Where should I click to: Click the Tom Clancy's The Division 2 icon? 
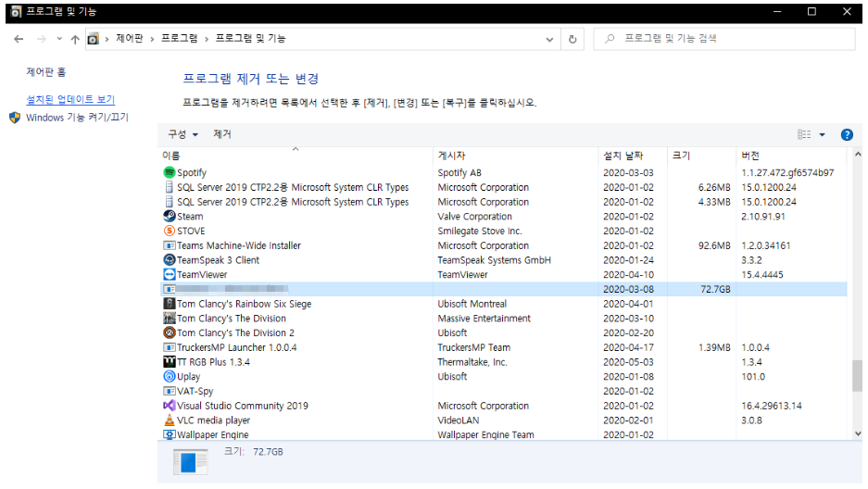point(170,332)
